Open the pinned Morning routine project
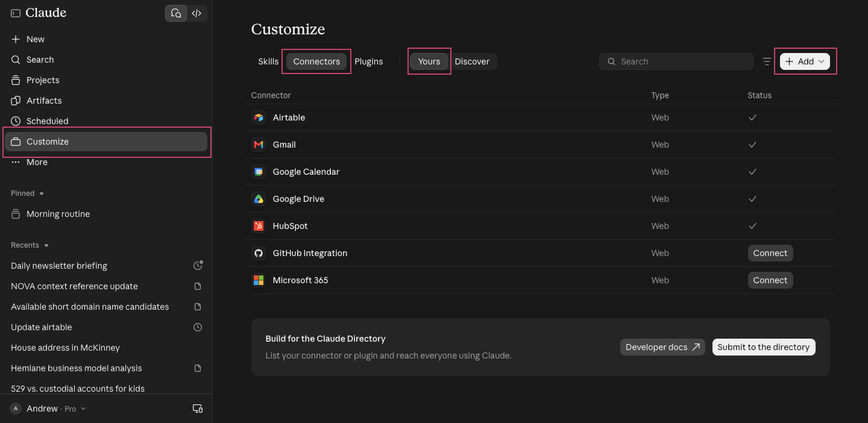This screenshot has width=868, height=423. (x=106, y=214)
